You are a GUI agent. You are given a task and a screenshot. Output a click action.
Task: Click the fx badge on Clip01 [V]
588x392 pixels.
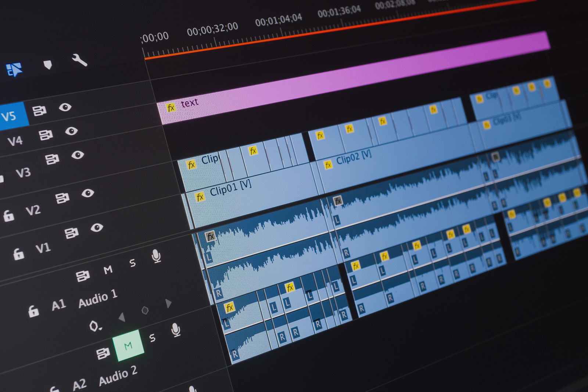point(200,197)
